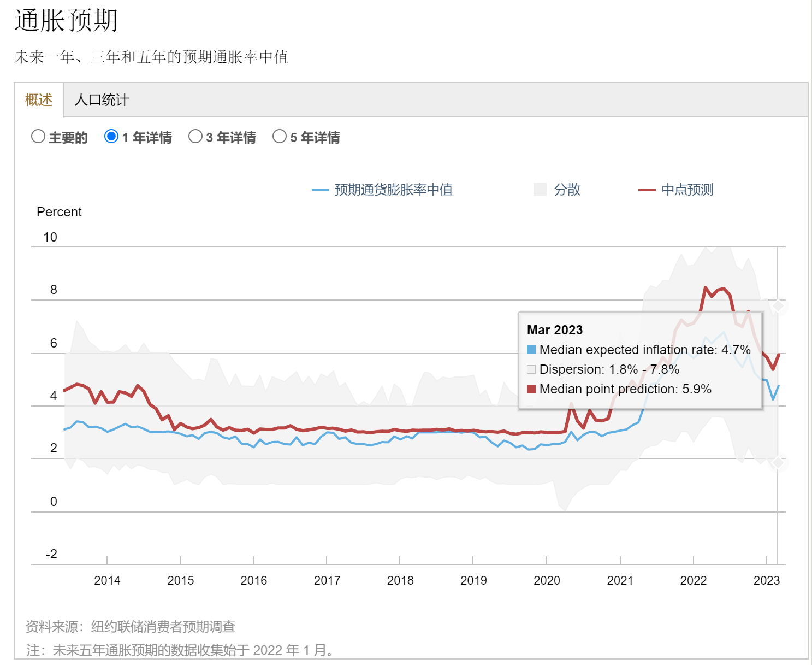This screenshot has height=665, width=812.
Task: Click the gray square icon beside 分散
Action: coord(540,189)
